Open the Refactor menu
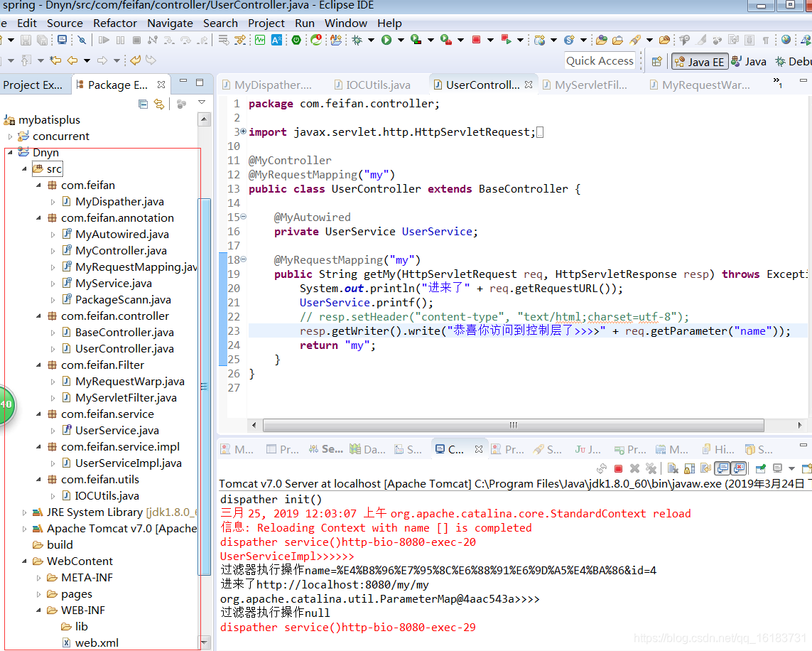The image size is (812, 651). (x=115, y=23)
